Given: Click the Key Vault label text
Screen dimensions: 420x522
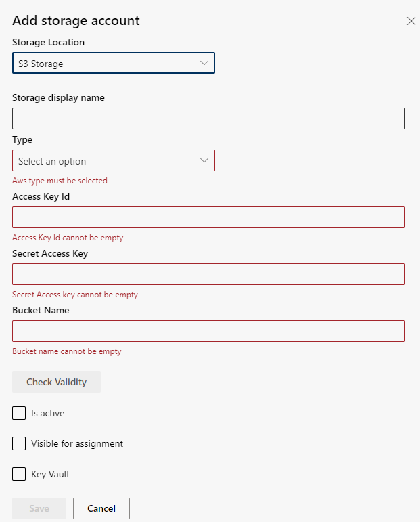Looking at the screenshot, I should coord(50,475).
